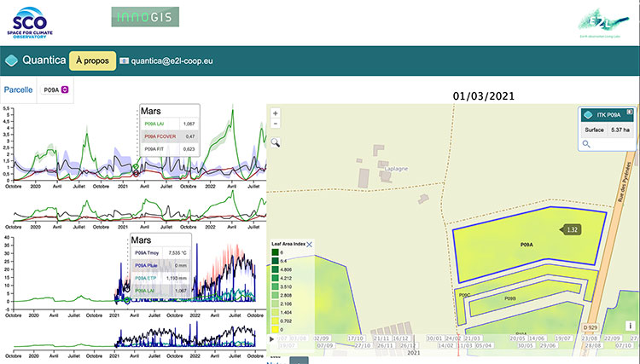Click the magnifier in ITK P09A panel

586,144
